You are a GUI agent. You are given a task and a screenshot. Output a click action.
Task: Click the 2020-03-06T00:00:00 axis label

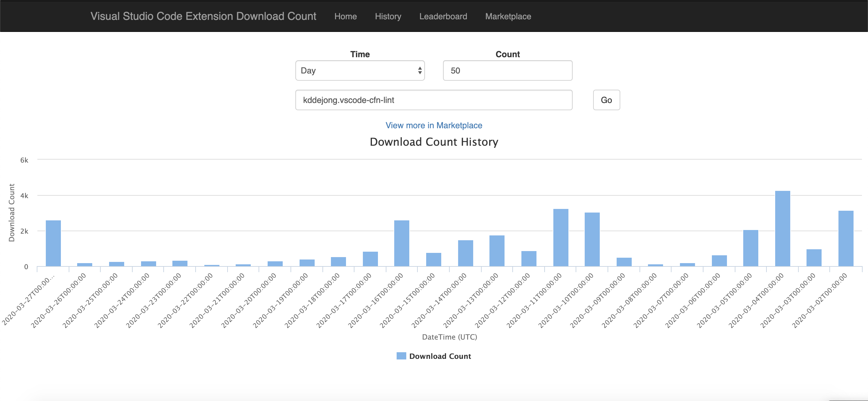tap(693, 300)
